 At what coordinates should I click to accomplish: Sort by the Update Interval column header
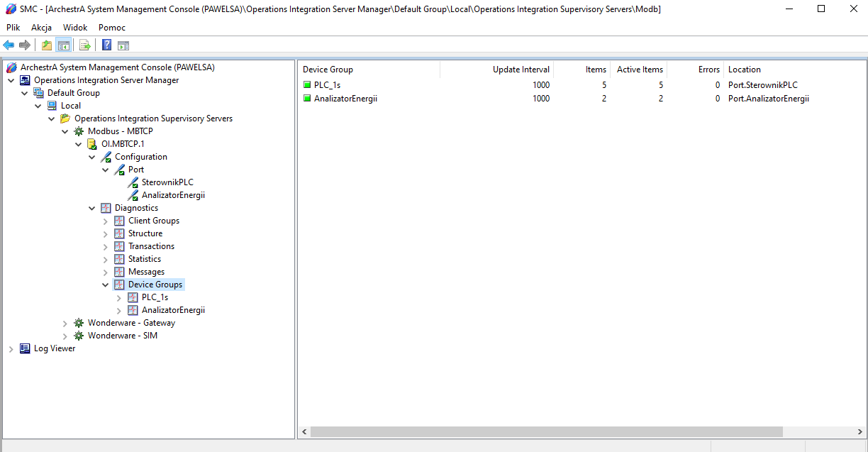[496, 70]
